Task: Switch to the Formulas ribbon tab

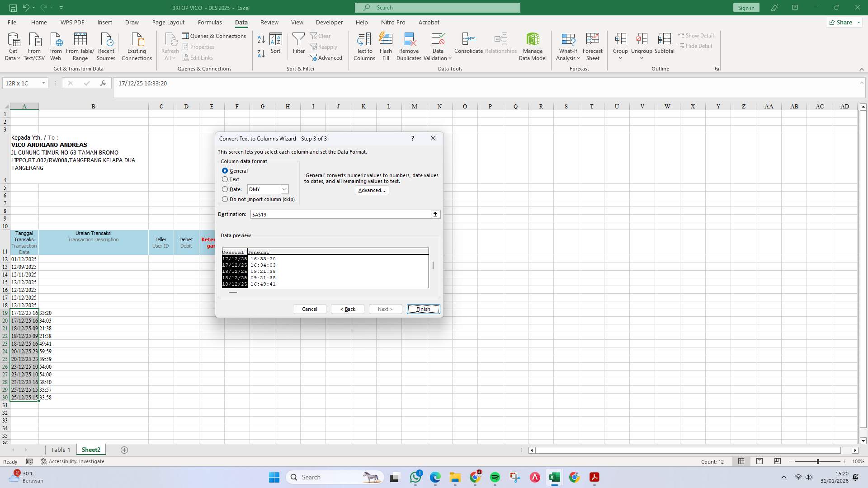Action: pyautogui.click(x=210, y=22)
